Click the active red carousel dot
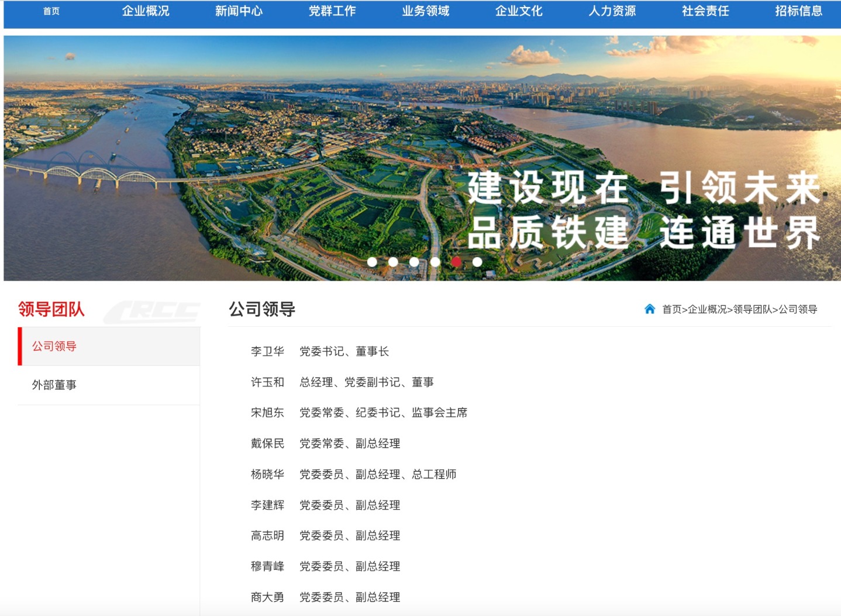841x616 pixels. click(x=456, y=262)
